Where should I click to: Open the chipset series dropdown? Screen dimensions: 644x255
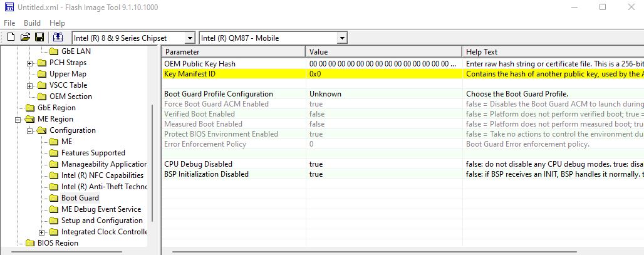[190, 38]
